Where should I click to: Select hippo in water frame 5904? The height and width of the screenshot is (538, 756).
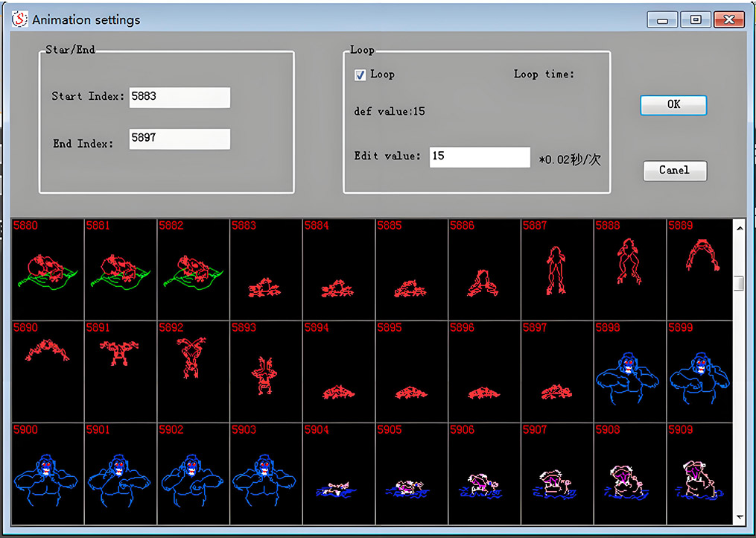(339, 473)
